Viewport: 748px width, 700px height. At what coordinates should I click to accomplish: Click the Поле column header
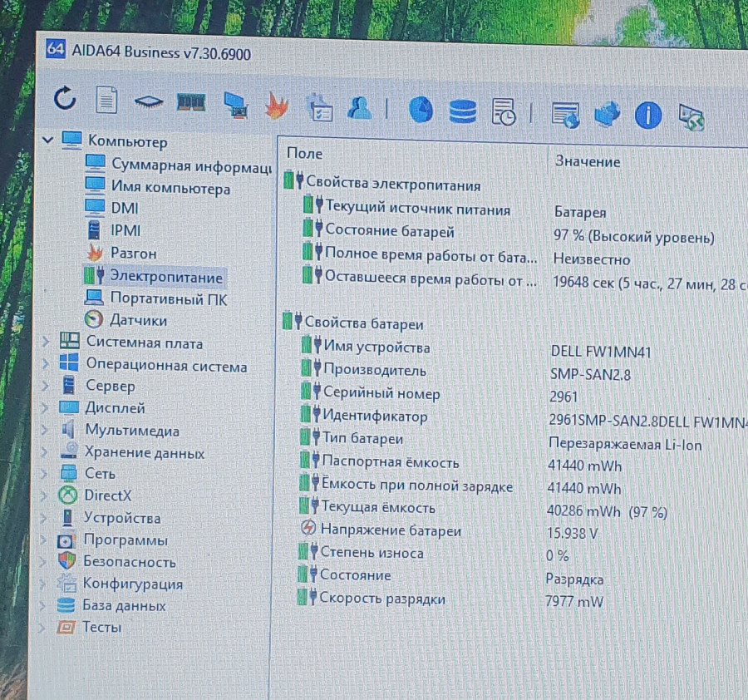click(304, 154)
